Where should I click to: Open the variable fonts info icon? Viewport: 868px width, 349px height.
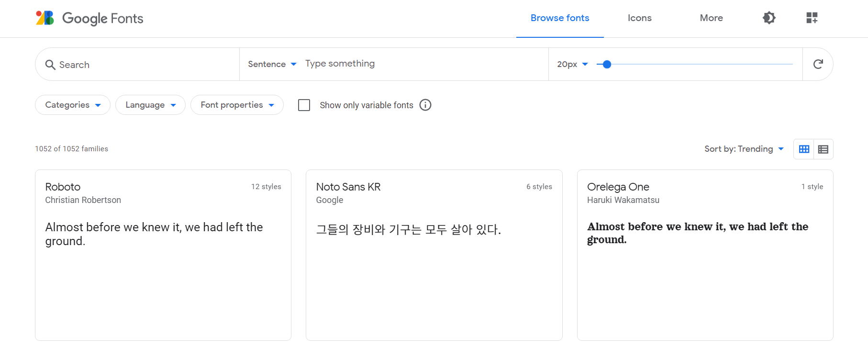[425, 105]
